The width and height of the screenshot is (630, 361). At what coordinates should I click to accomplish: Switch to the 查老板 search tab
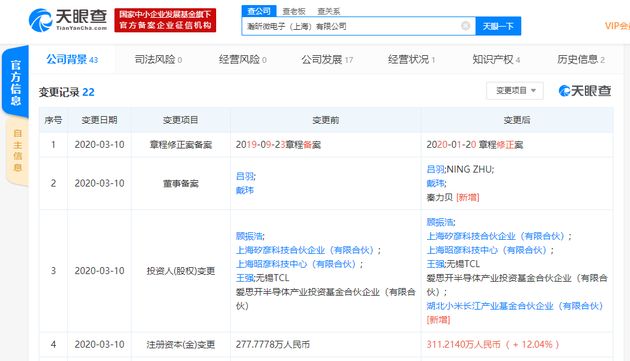(294, 11)
